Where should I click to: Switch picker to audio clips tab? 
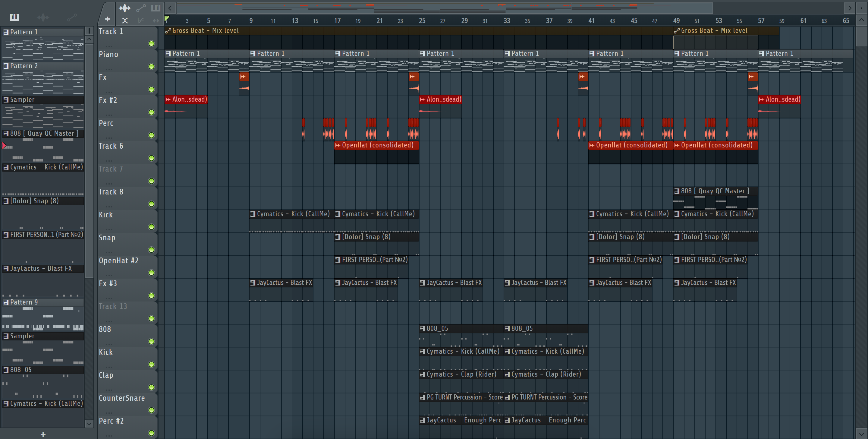[43, 17]
